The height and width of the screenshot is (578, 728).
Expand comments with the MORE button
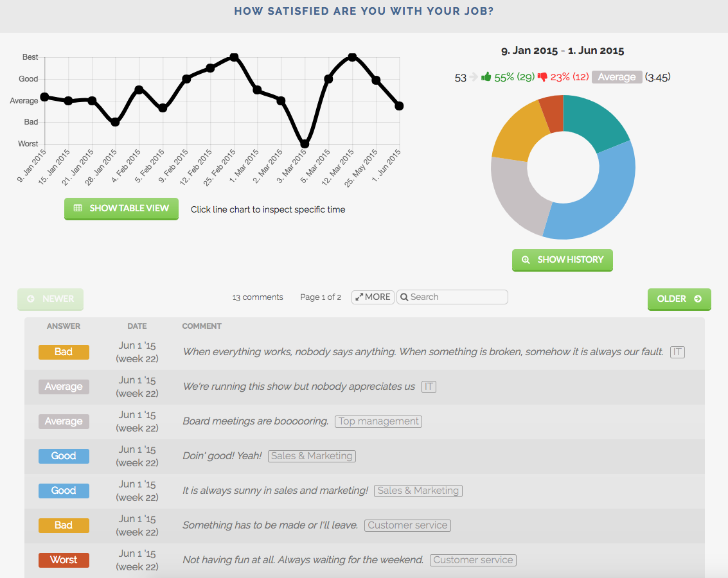(373, 297)
